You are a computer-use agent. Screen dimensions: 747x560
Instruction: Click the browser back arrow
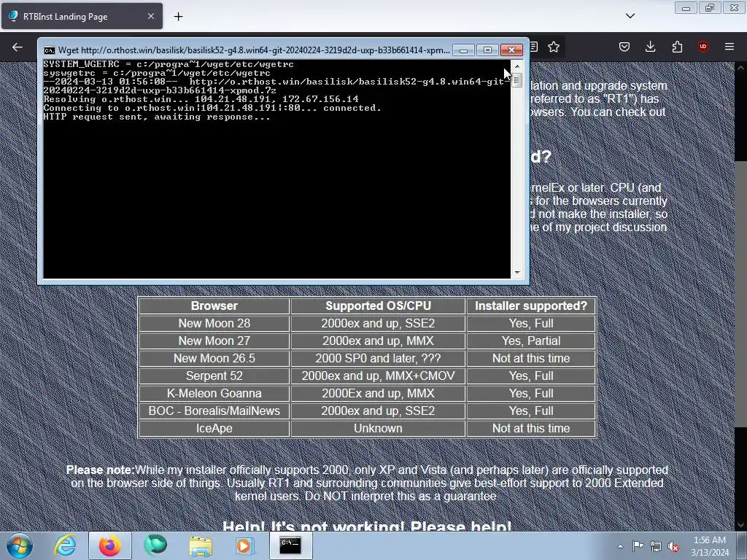pyautogui.click(x=18, y=47)
